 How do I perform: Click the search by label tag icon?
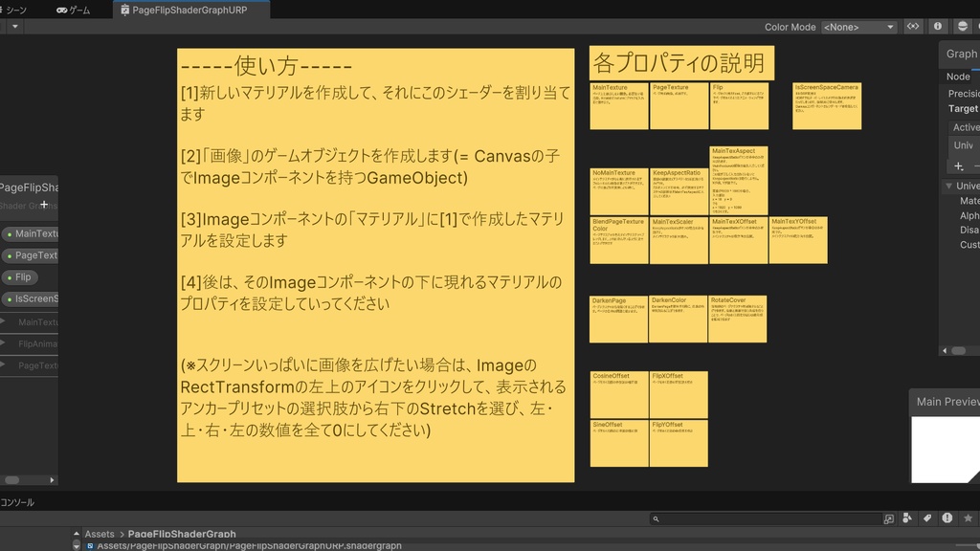[927, 518]
